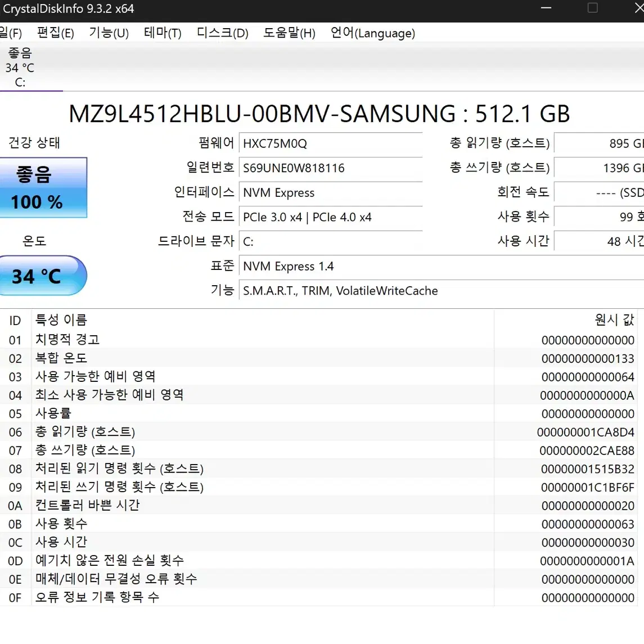Click raw value 000000001CA8D4
644x644 pixels.
click(586, 432)
